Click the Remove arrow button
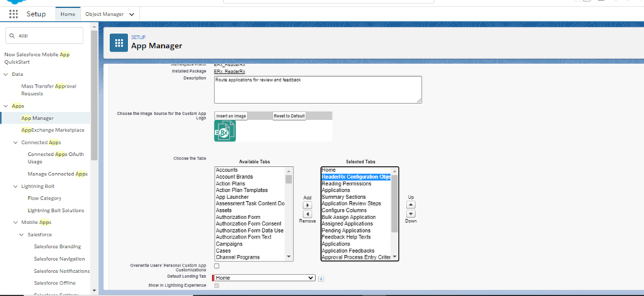Image resolution: width=644 pixels, height=296 pixels. (x=308, y=214)
